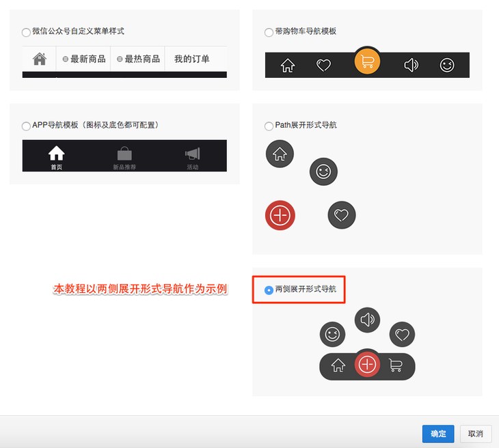Click the cart icon in the two-side expand bar

395,365
